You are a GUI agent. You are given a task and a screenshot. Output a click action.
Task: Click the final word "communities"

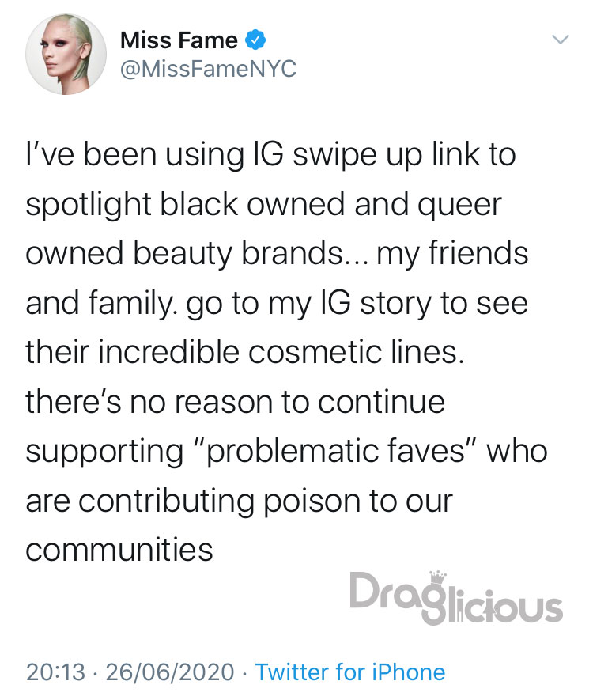pyautogui.click(x=119, y=550)
